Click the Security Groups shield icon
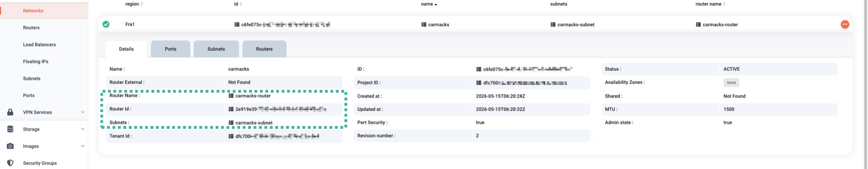This screenshot has width=868, height=169. 10,163
